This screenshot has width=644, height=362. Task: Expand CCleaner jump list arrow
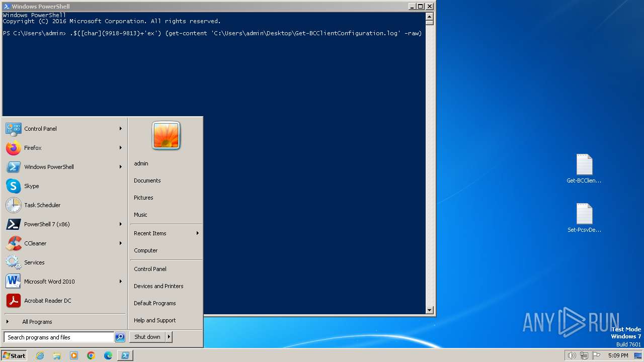pos(121,243)
